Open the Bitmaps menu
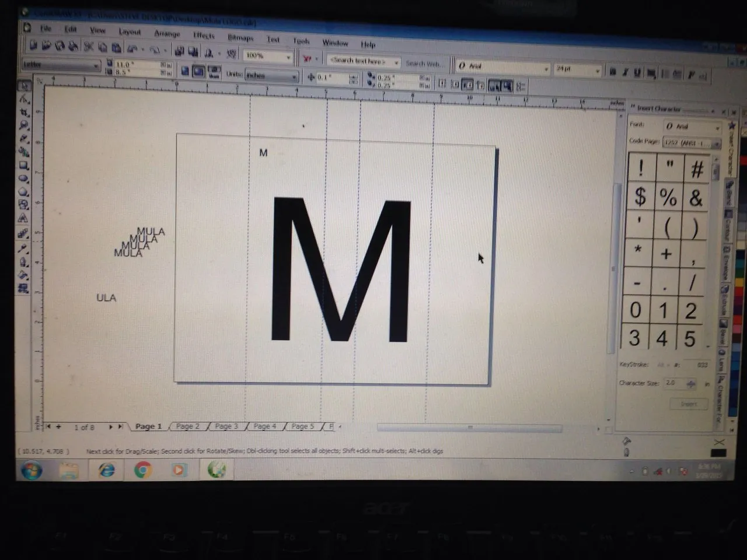 [240, 37]
